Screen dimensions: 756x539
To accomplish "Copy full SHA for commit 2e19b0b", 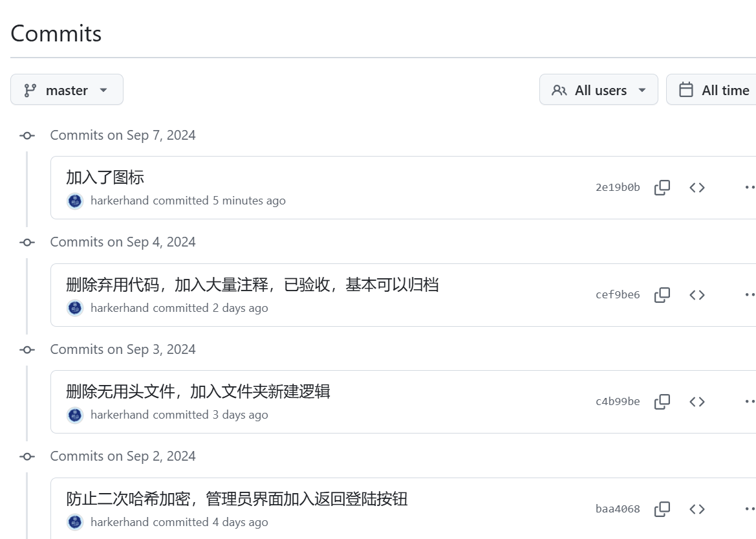I will 662,188.
